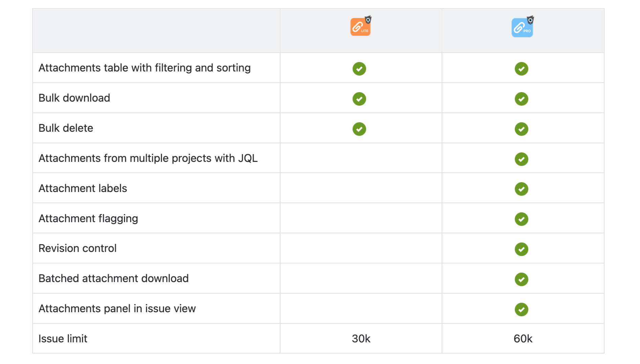Click Pro checkmark for Bulk download
This screenshot has height=364, width=640.
[x=521, y=99]
